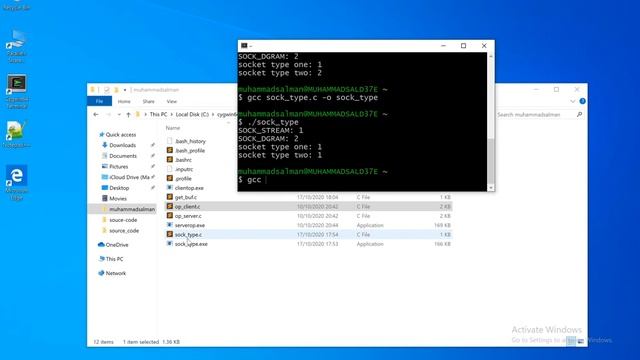Select the .profile file
The width and height of the screenshot is (640, 360).
(x=179, y=178)
